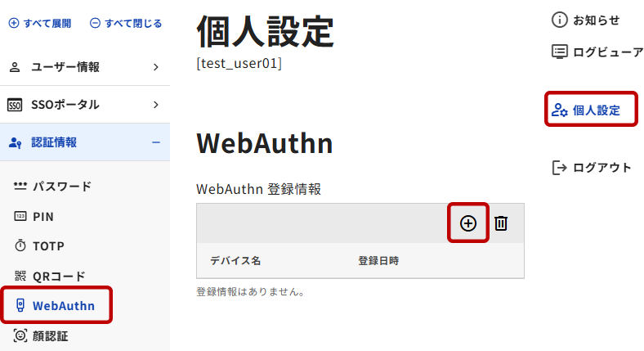Open お知らせ notifications info icon
This screenshot has height=351, width=644.
(560, 20)
